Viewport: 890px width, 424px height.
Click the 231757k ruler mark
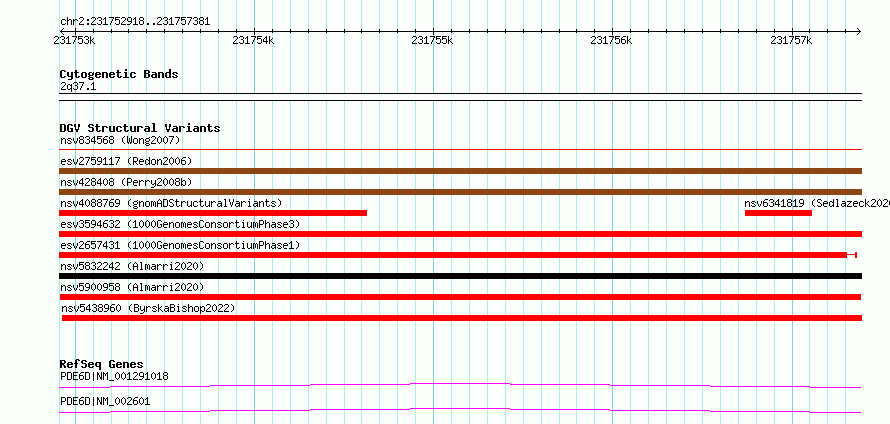[791, 40]
